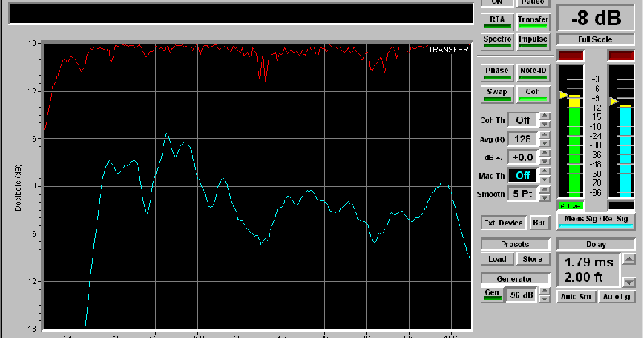Viewport: 644px width, 338px height.
Task: Click red clip indicator above green meter
Action: pos(570,56)
